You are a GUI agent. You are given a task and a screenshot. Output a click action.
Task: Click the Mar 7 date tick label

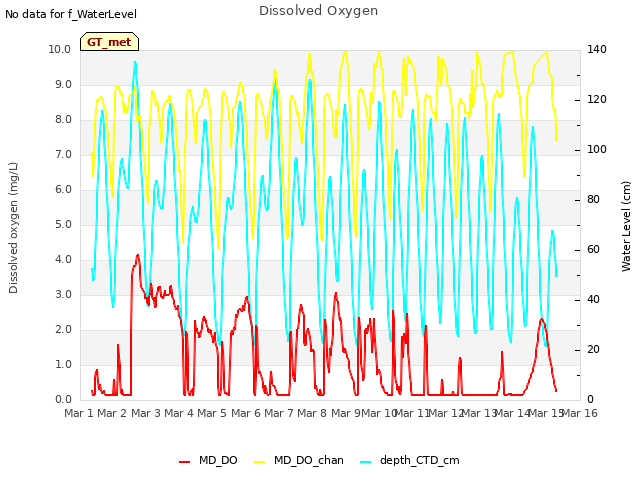(x=279, y=413)
